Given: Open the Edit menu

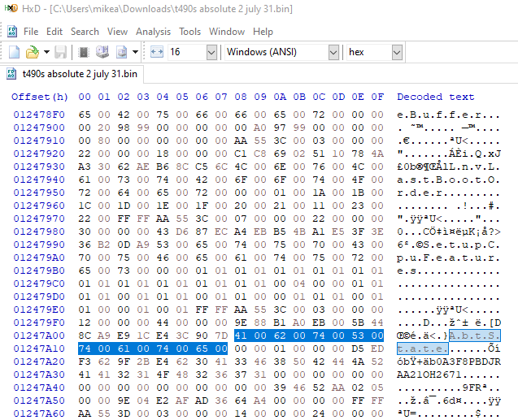Looking at the screenshot, I should coord(54,32).
